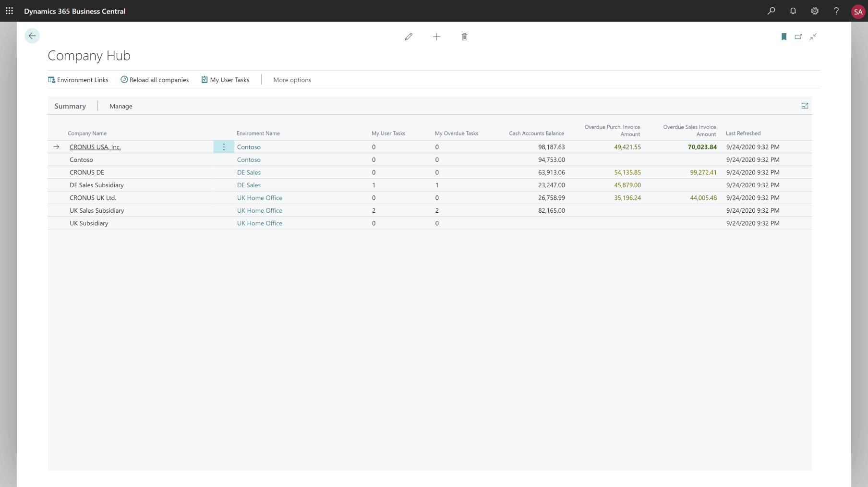Open the SA user account avatar
Screen dimensions: 868x487
coord(858,12)
